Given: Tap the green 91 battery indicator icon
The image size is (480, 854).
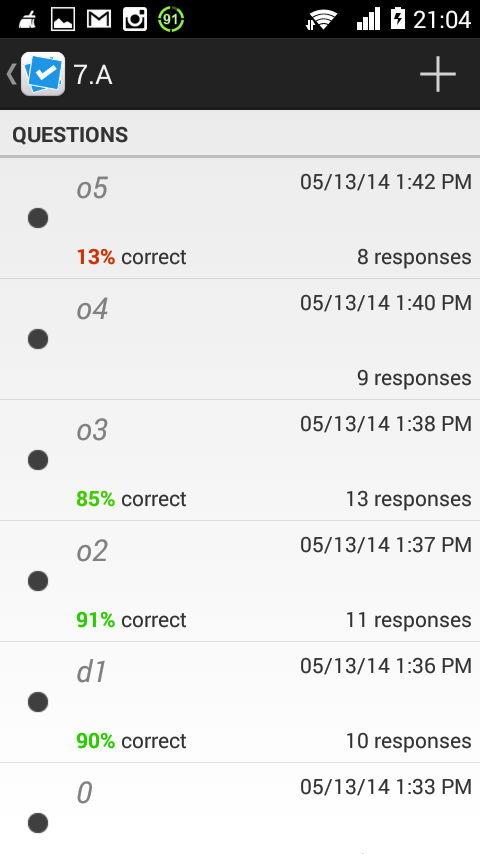Looking at the screenshot, I should [x=171, y=20].
